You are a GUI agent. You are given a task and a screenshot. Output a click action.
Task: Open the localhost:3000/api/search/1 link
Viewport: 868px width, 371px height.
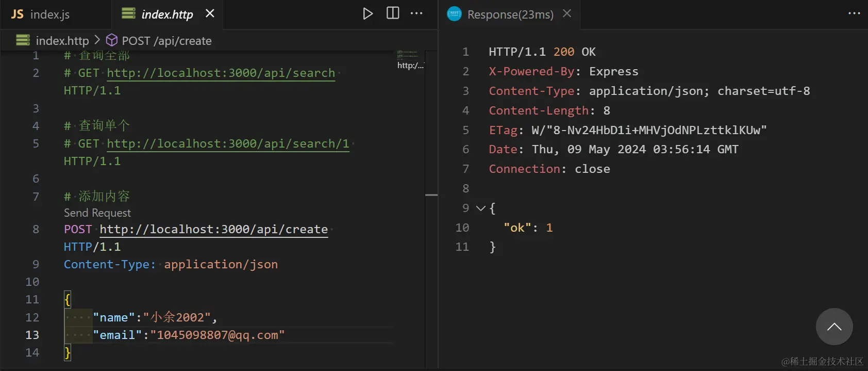point(228,143)
